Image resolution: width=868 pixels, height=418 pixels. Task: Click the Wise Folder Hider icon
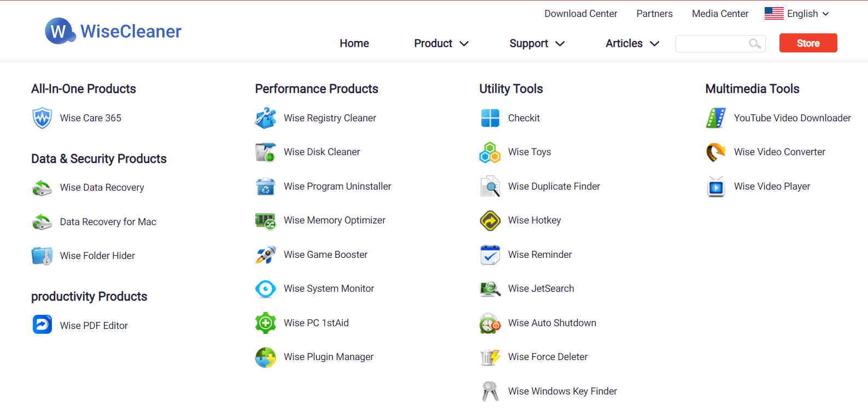tap(42, 256)
